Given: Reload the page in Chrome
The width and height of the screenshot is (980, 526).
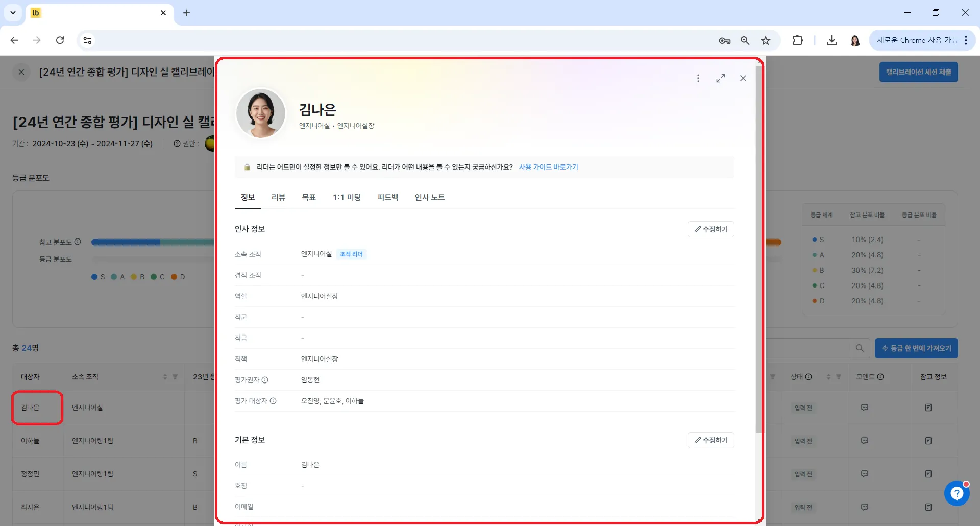Looking at the screenshot, I should 60,40.
